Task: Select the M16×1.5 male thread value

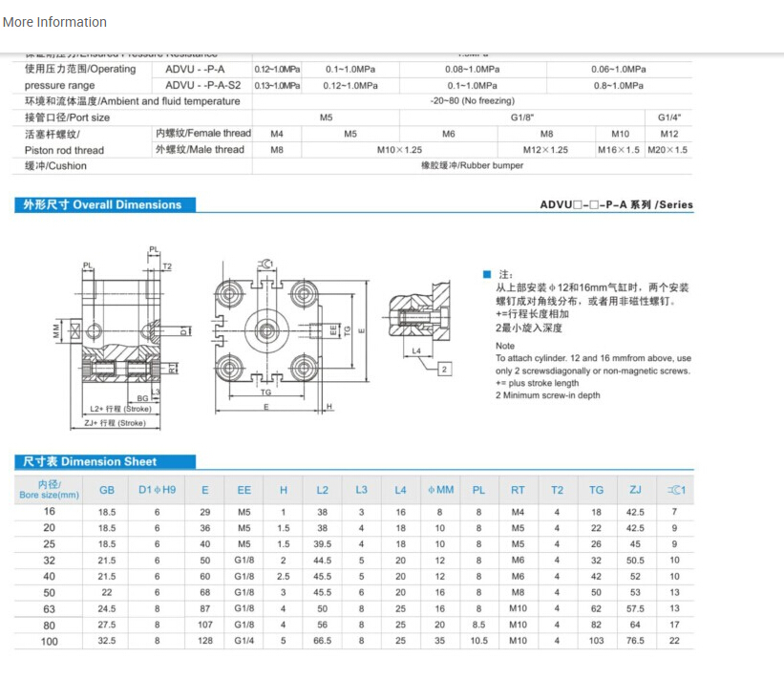Action: 619,150
